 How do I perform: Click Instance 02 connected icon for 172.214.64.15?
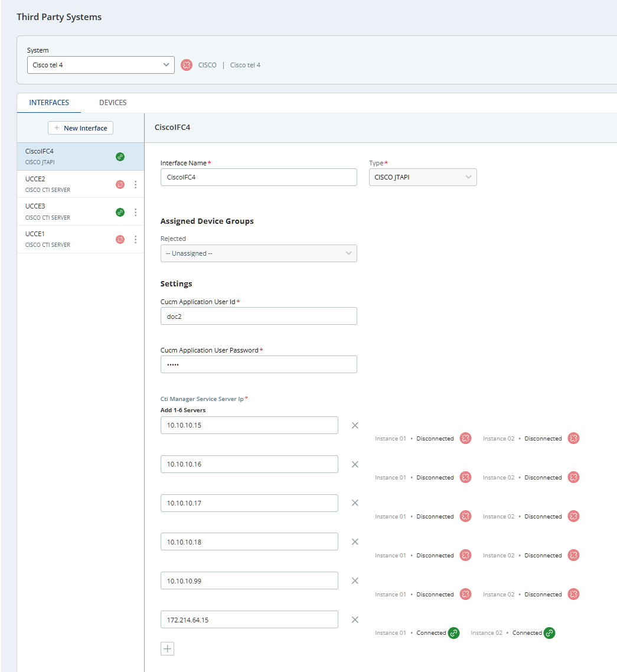[549, 633]
